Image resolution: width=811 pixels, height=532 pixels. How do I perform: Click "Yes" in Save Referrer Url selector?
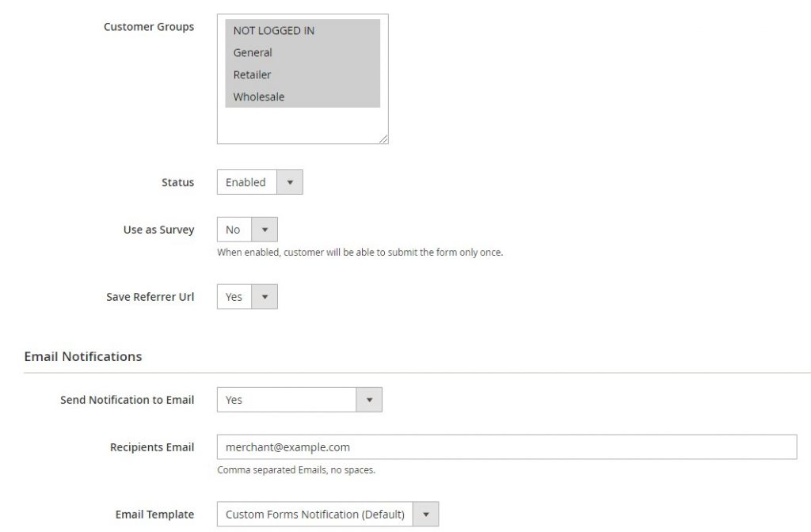click(234, 296)
